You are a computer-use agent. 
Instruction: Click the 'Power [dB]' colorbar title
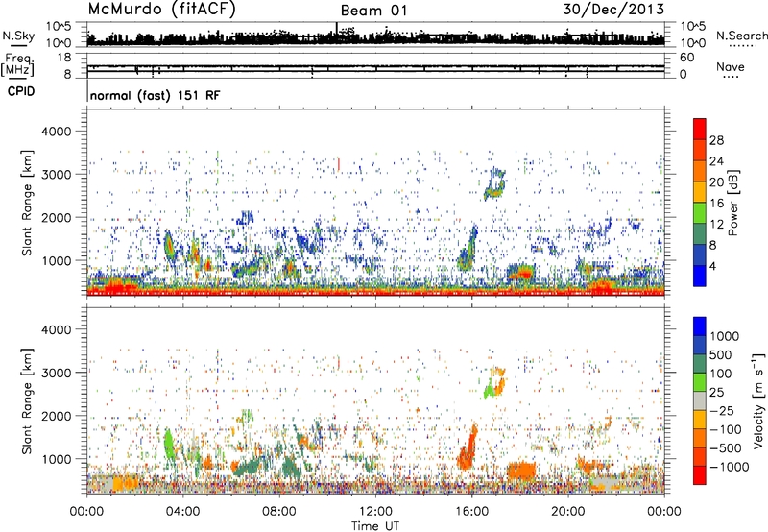click(x=733, y=203)
